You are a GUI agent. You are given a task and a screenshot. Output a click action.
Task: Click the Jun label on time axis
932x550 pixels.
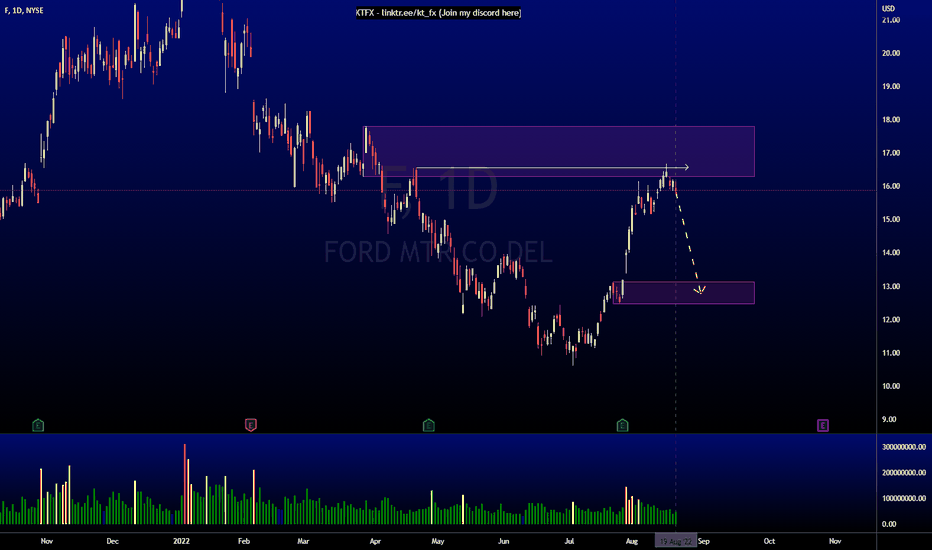click(x=503, y=541)
